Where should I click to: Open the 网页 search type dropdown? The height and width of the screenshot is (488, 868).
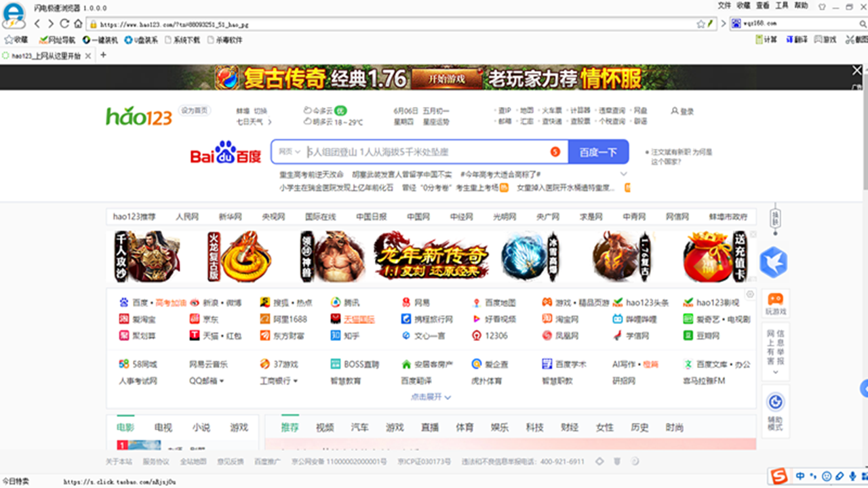click(x=289, y=152)
